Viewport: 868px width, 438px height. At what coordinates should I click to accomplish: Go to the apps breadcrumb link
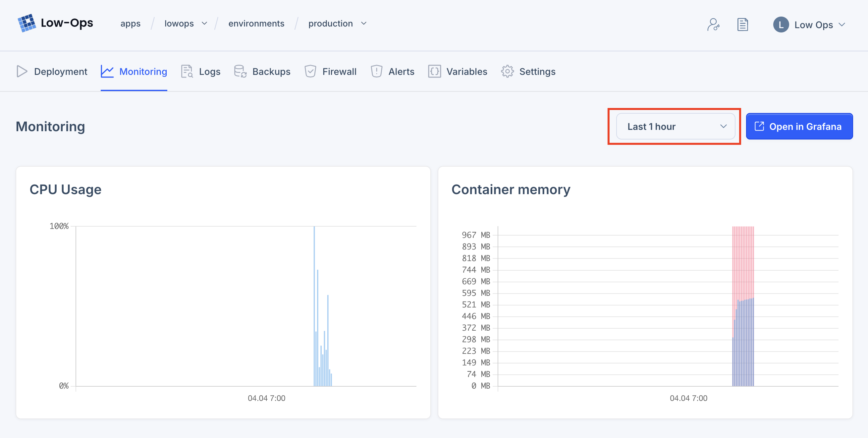pyautogui.click(x=131, y=24)
